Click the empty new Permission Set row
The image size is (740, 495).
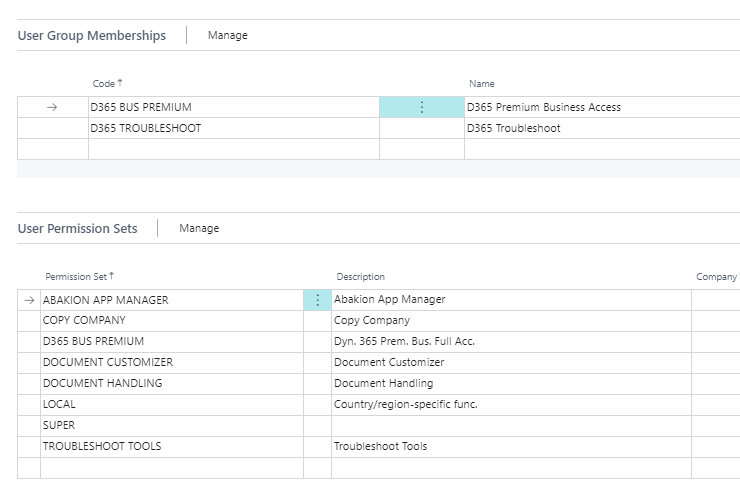[172, 468]
